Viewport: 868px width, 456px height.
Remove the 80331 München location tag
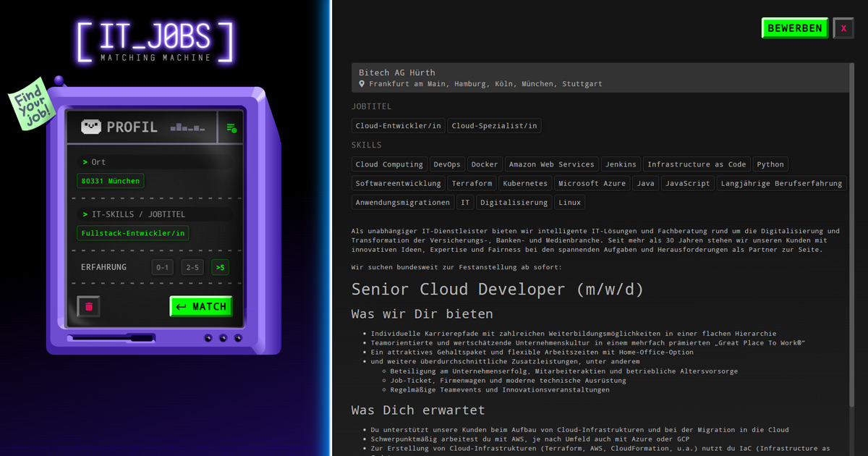111,181
